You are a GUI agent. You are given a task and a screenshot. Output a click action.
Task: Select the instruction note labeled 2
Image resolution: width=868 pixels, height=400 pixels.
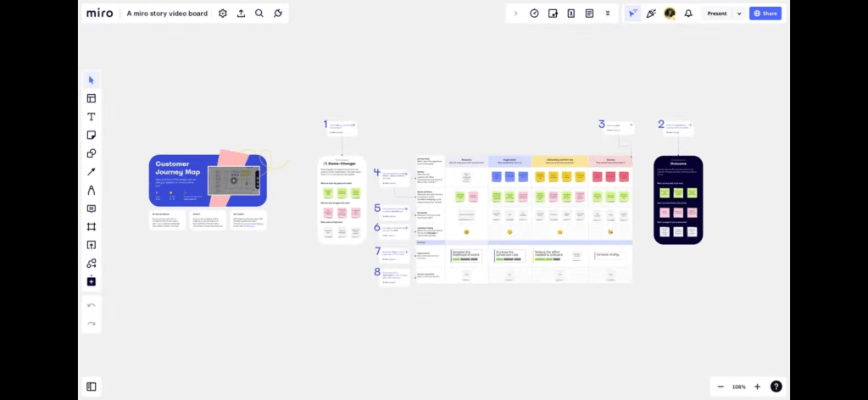click(x=678, y=128)
